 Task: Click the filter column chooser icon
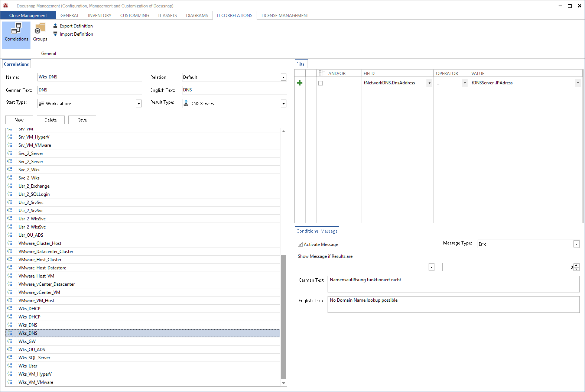click(322, 73)
